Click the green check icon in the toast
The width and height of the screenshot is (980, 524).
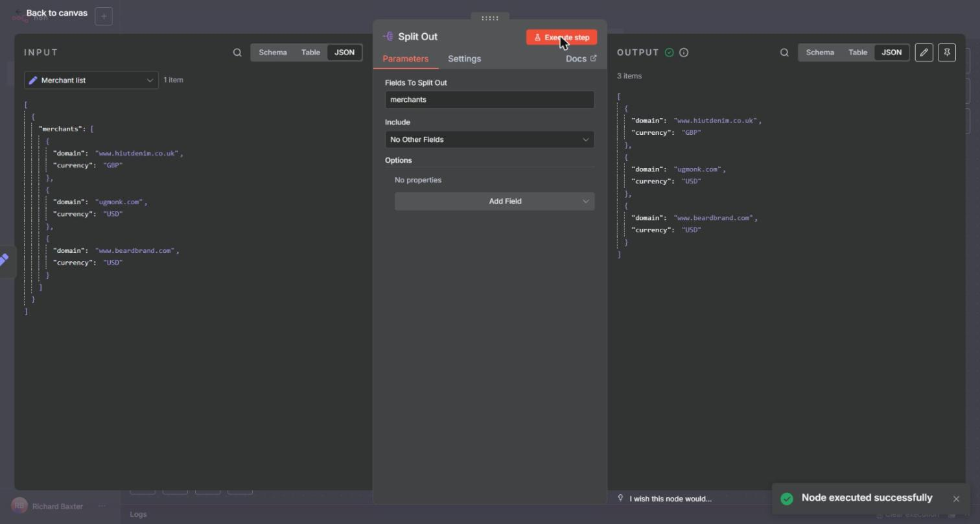click(x=787, y=499)
